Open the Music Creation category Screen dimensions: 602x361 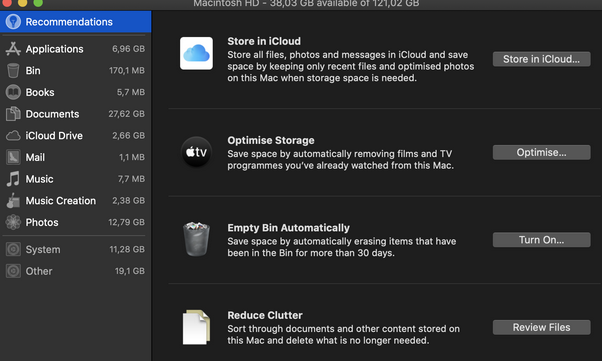[76, 201]
